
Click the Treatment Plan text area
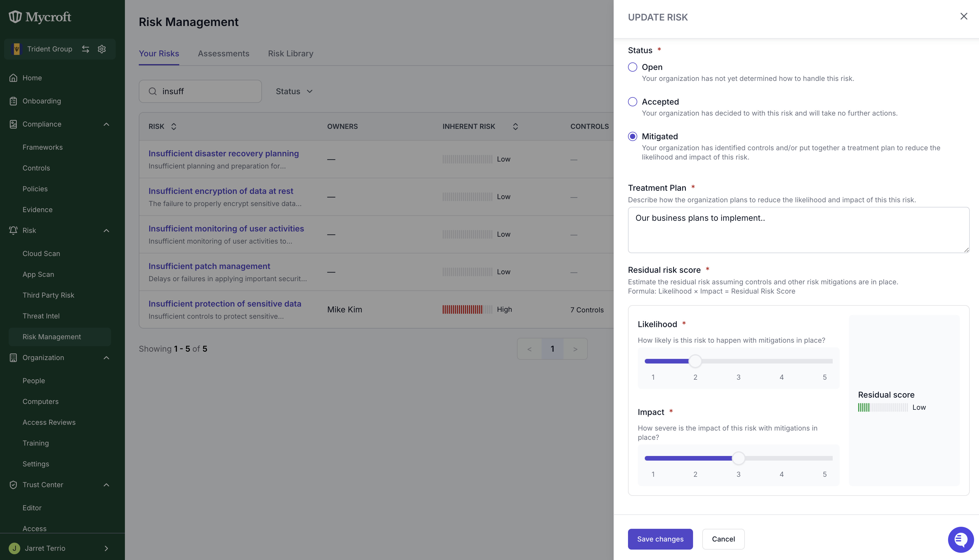tap(799, 230)
